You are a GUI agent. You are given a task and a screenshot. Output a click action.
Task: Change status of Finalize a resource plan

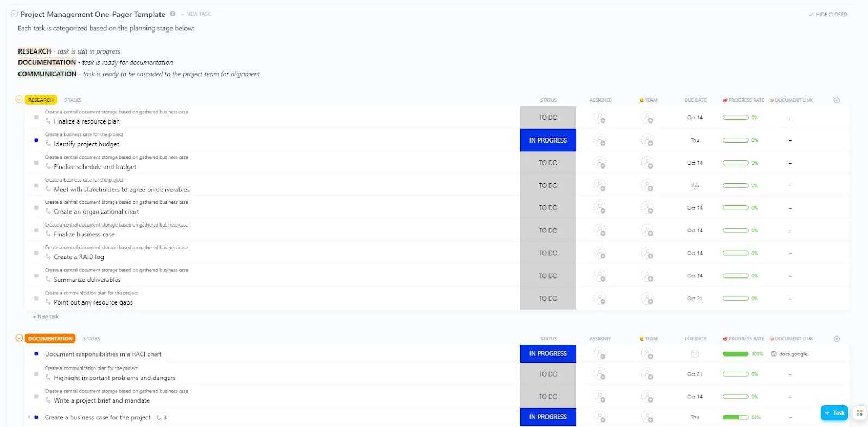click(x=548, y=118)
